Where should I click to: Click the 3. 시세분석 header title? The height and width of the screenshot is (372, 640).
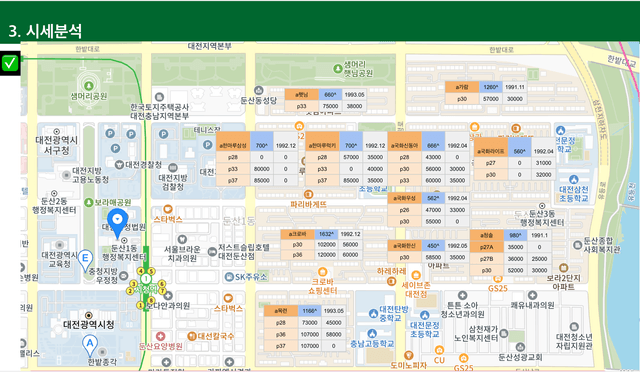pos(45,31)
